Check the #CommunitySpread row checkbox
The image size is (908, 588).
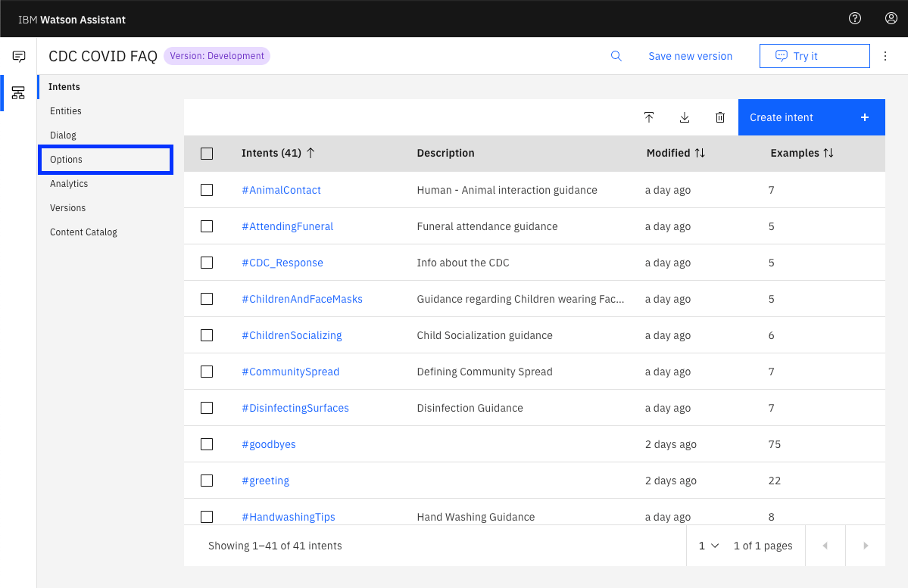point(207,372)
